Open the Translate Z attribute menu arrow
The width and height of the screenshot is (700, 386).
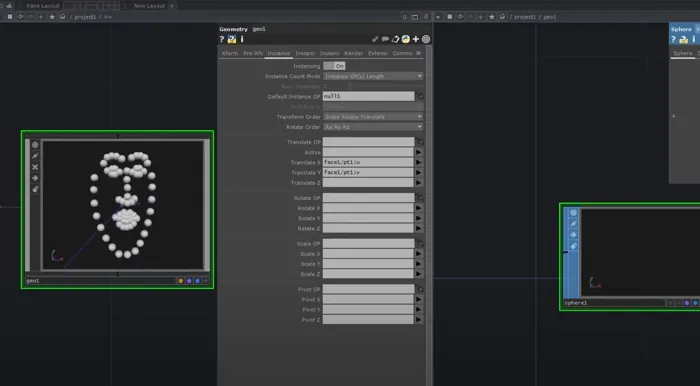coord(419,183)
